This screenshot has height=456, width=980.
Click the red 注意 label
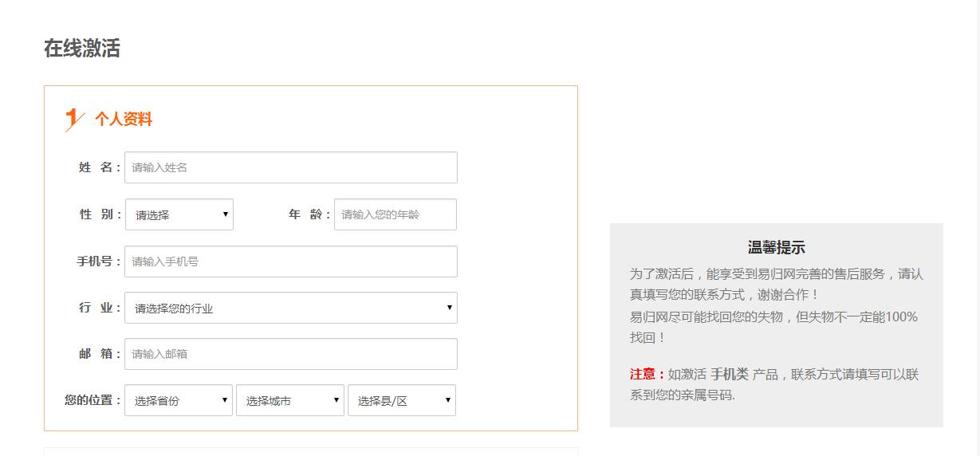coord(647,374)
